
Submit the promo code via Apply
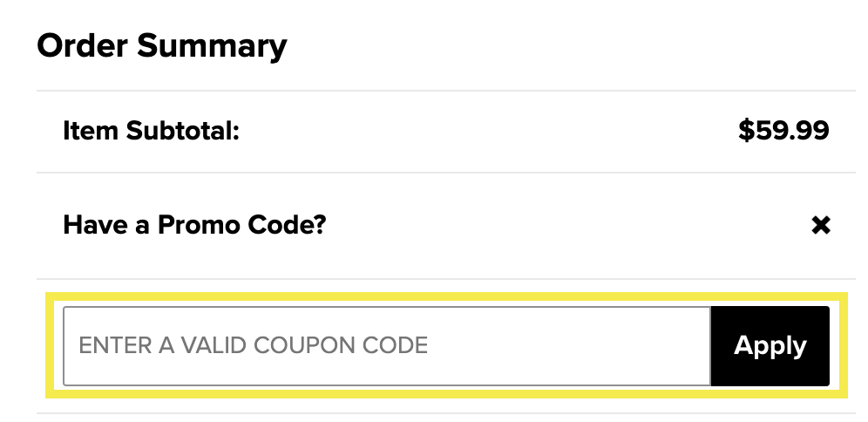pos(770,346)
